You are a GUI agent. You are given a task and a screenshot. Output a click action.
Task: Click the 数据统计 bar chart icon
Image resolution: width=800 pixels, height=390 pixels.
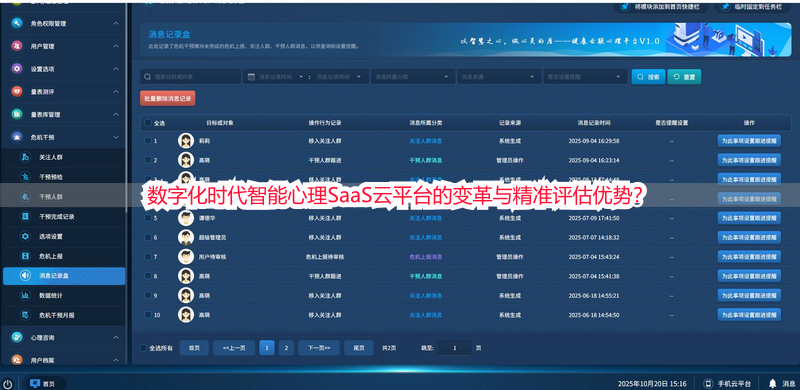(25, 295)
